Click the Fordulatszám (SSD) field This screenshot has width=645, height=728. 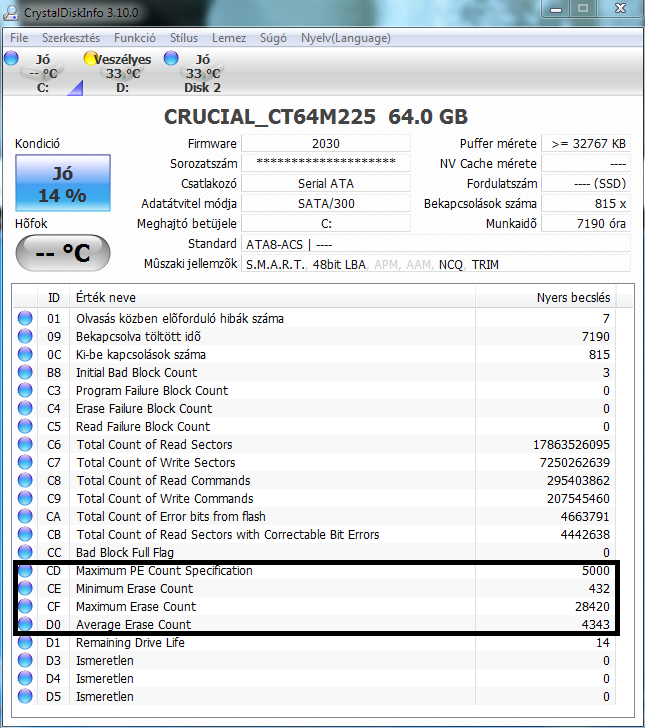coord(586,183)
